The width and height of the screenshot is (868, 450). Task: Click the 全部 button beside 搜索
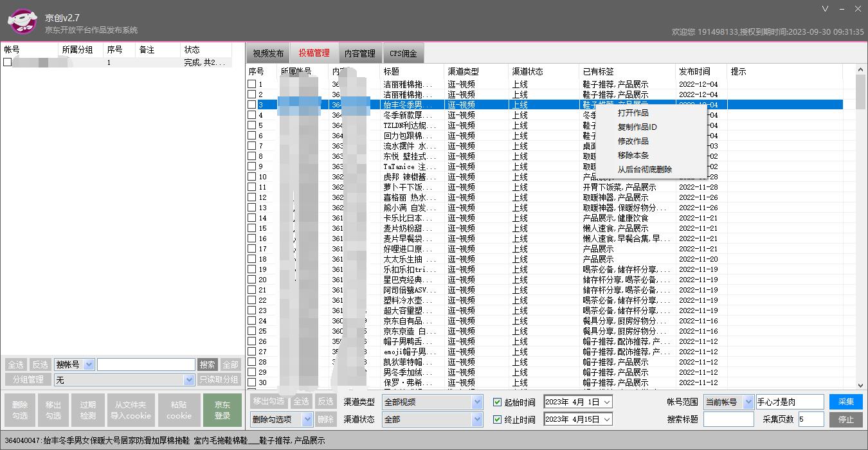click(x=230, y=364)
